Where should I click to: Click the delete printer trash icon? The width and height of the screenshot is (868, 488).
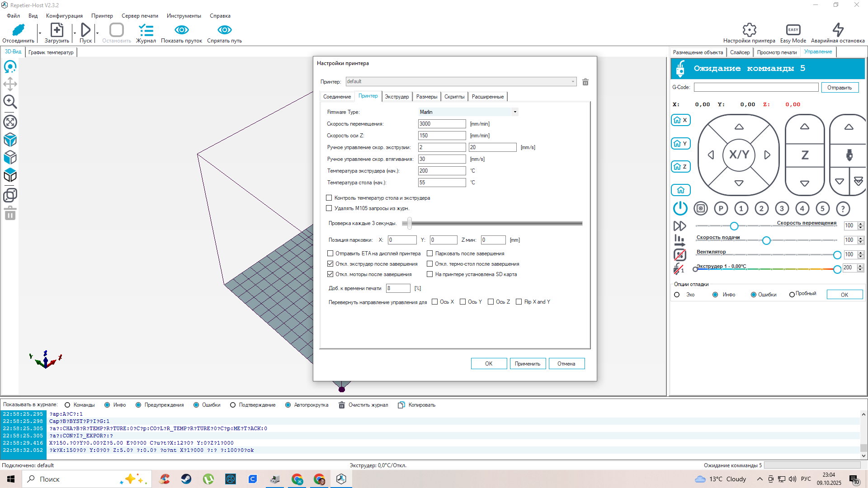point(585,82)
